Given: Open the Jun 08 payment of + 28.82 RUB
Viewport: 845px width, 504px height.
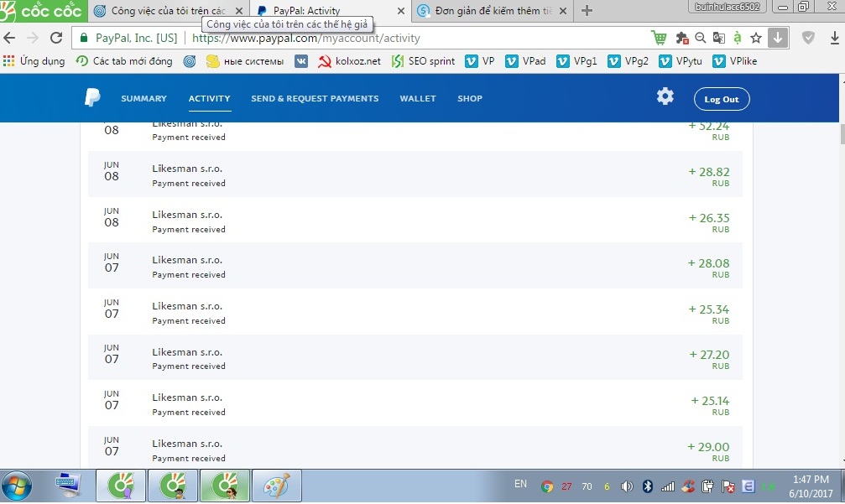Looking at the screenshot, I should (415, 174).
